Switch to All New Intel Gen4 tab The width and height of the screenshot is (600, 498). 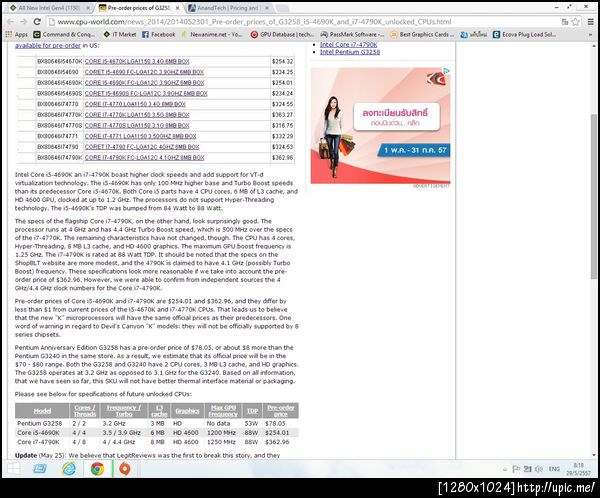click(49, 8)
